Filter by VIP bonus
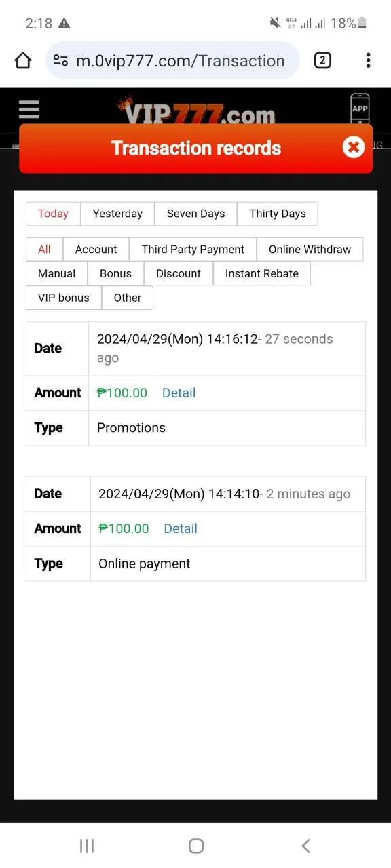 click(x=64, y=298)
